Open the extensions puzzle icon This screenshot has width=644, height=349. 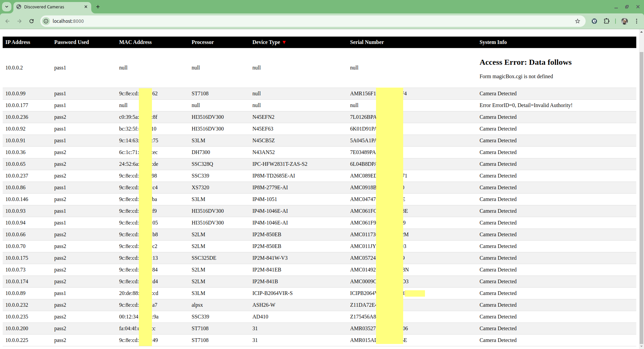(x=606, y=21)
